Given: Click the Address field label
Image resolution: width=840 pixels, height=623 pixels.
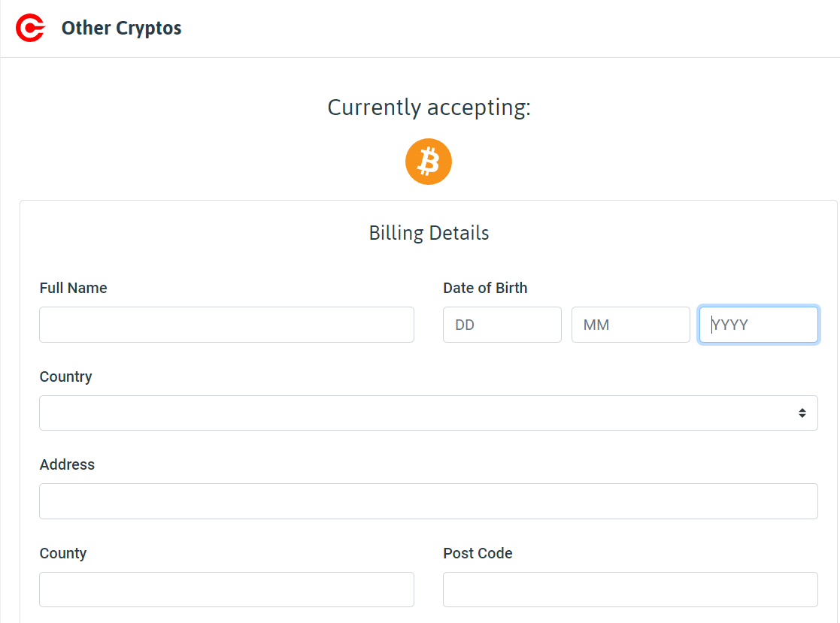Looking at the screenshot, I should click(67, 464).
